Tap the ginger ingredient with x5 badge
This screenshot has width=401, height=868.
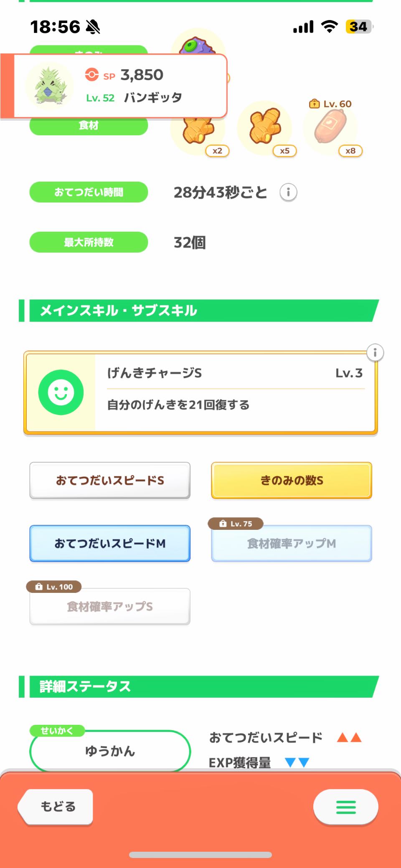[x=265, y=127]
